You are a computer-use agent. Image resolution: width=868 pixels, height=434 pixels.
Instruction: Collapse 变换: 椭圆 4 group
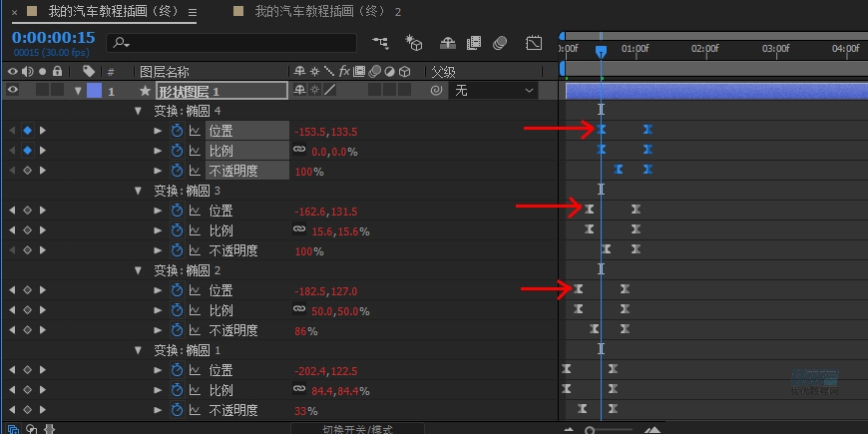coord(138,111)
